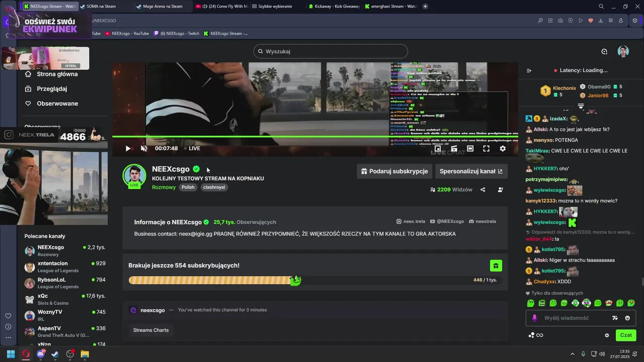Click the purple microphone in chat input
Screen dimensions: 644x362
click(x=534, y=318)
